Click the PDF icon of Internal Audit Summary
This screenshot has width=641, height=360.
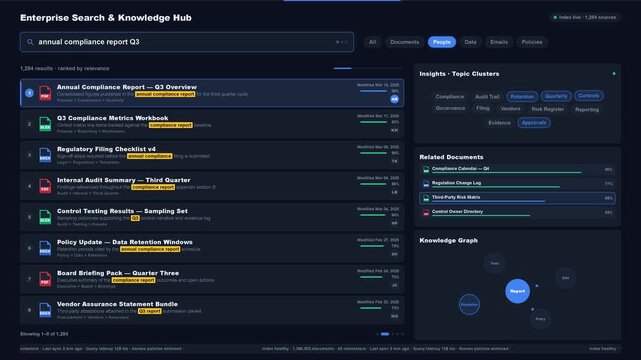click(x=45, y=186)
